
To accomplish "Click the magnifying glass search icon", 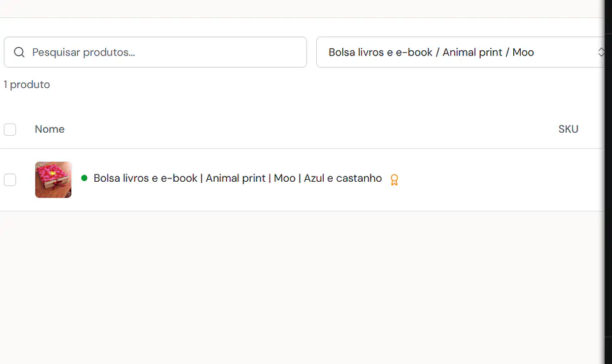I will coord(19,52).
